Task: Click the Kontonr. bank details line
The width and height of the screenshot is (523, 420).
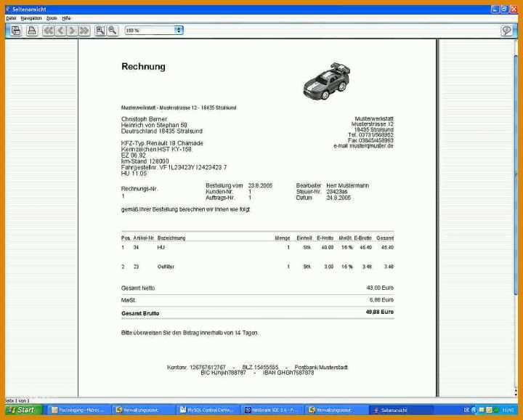Action: (257, 367)
